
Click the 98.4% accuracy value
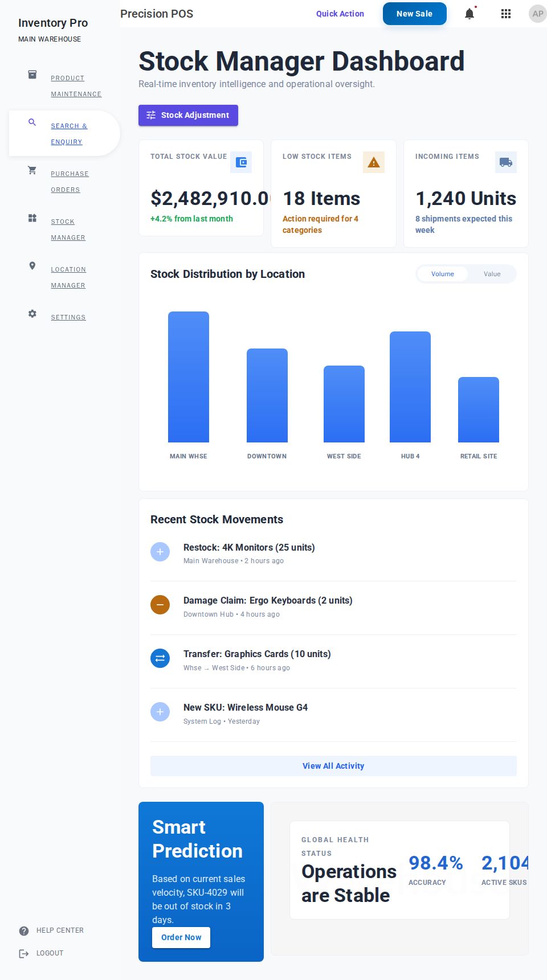(436, 863)
